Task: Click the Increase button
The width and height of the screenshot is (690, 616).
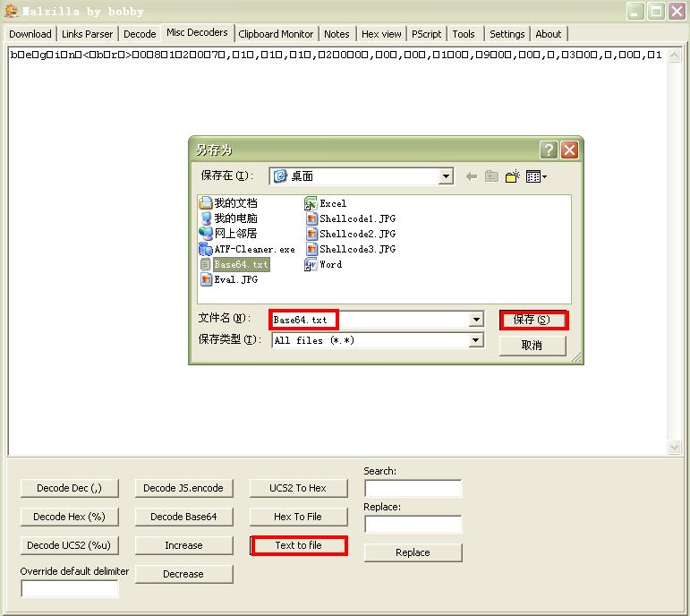Action: click(183, 545)
